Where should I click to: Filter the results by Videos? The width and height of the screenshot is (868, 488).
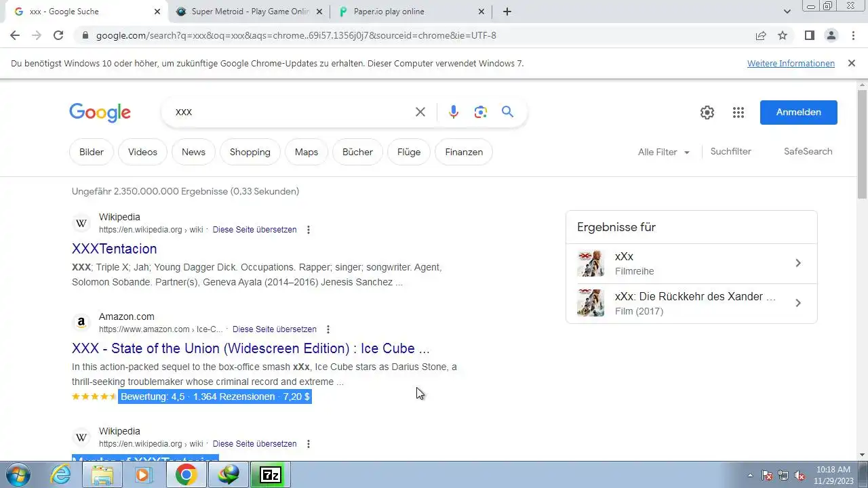[142, 152]
